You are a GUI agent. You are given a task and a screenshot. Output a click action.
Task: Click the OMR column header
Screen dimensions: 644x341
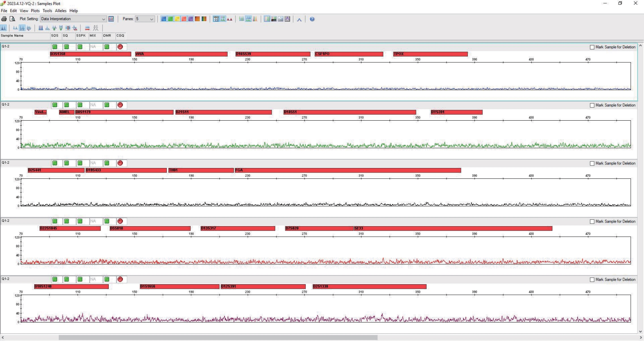pos(108,36)
